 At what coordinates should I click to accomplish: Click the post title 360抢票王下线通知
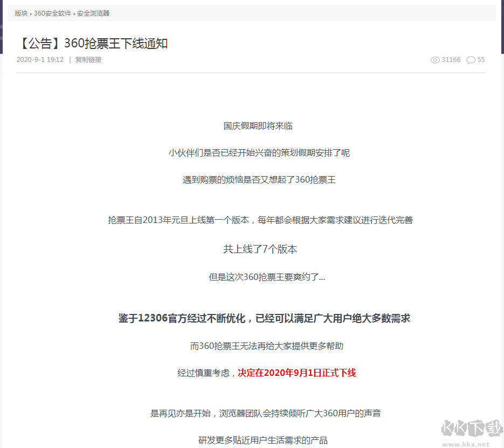pos(94,43)
